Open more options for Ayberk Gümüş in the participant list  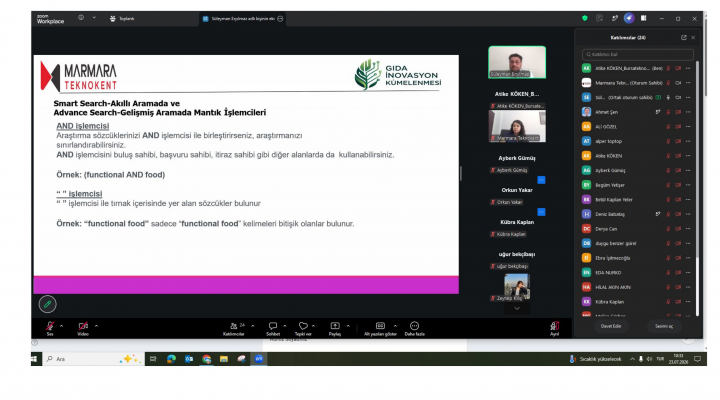point(688,170)
